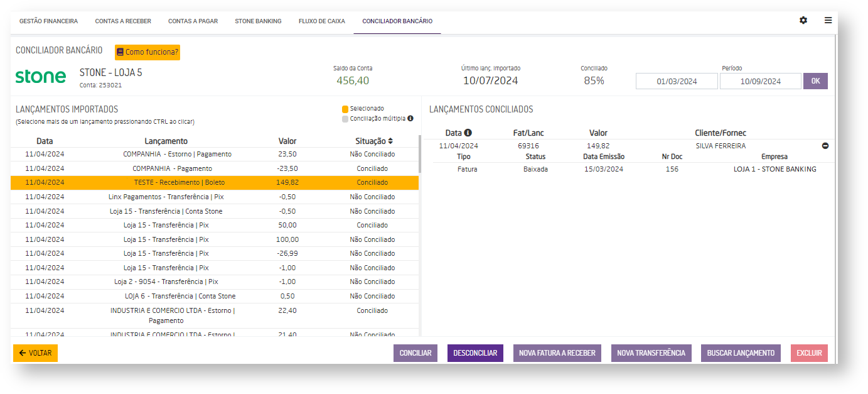The height and width of the screenshot is (394, 868).
Task: Select the TESTE - Recebimento | Boleto row
Action: click(214, 183)
